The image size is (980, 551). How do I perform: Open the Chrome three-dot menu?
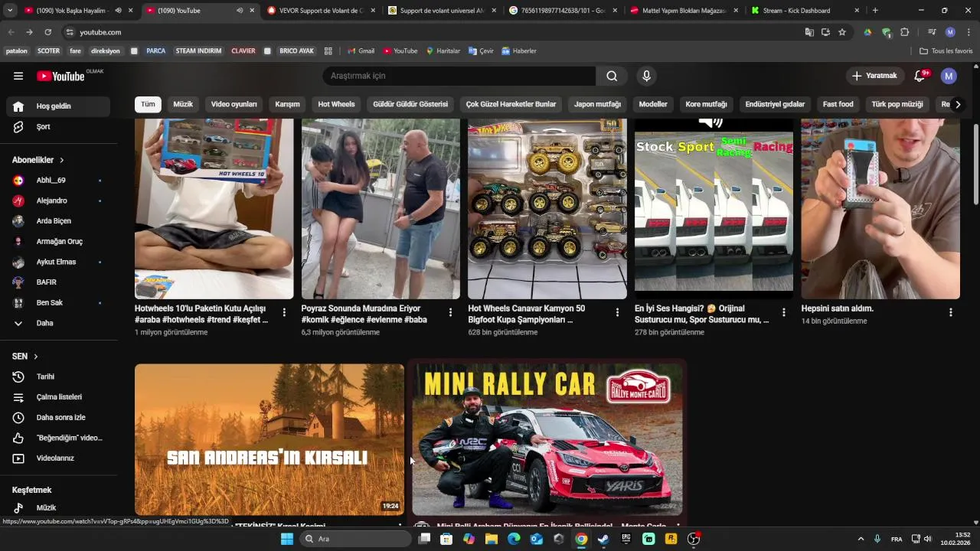(969, 32)
